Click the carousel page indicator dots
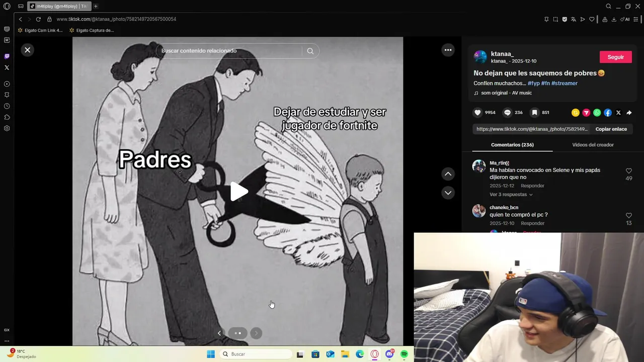The image size is (644, 362). (238, 333)
